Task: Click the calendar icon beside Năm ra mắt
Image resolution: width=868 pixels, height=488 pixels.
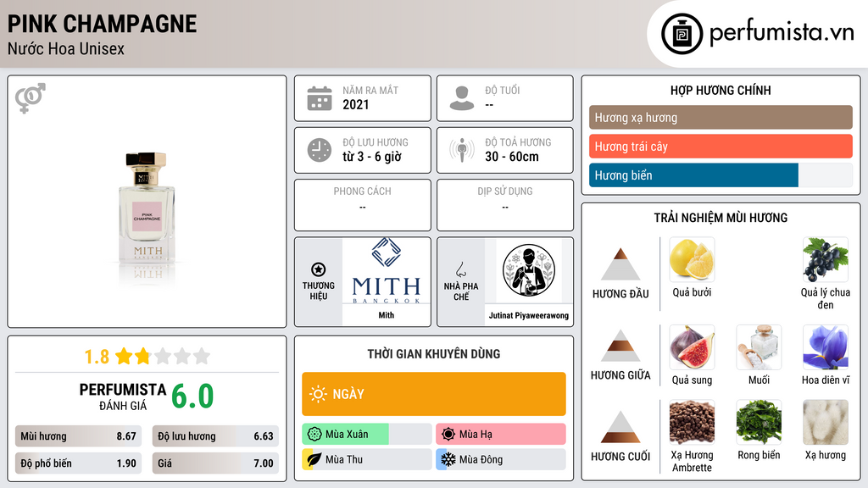Action: click(320, 98)
